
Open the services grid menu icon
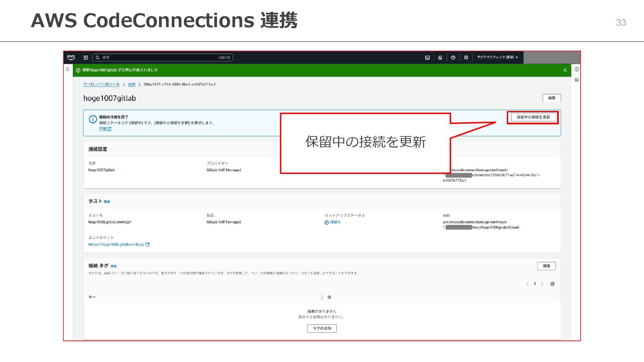point(86,58)
